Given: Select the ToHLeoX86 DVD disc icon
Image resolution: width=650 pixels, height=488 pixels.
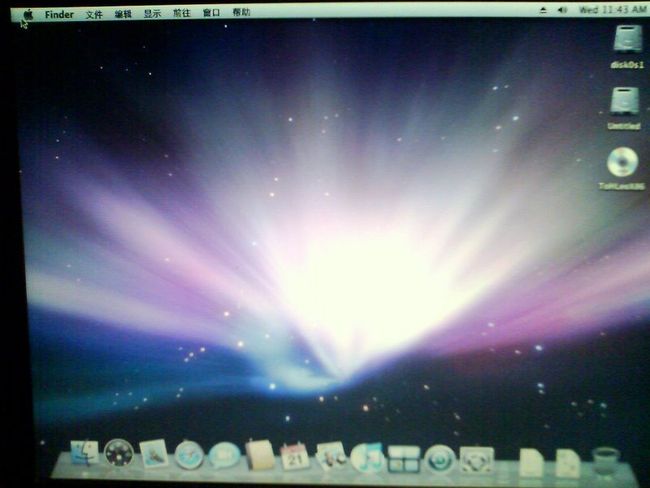Looking at the screenshot, I should pos(622,162).
